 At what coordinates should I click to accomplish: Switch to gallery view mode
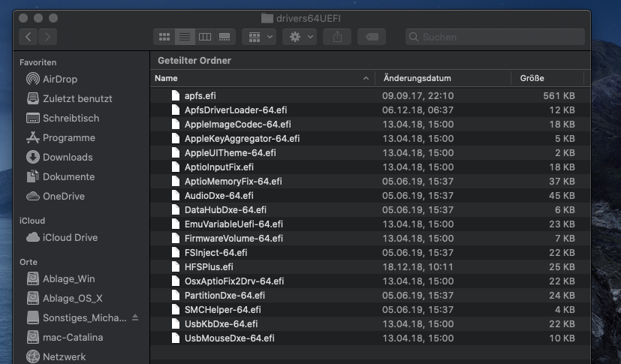click(224, 36)
